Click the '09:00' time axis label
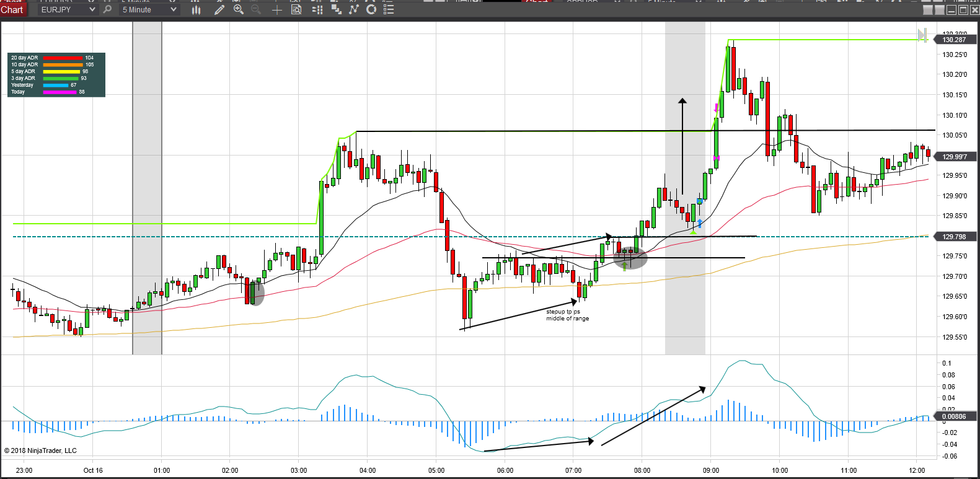980x479 pixels. coord(711,470)
